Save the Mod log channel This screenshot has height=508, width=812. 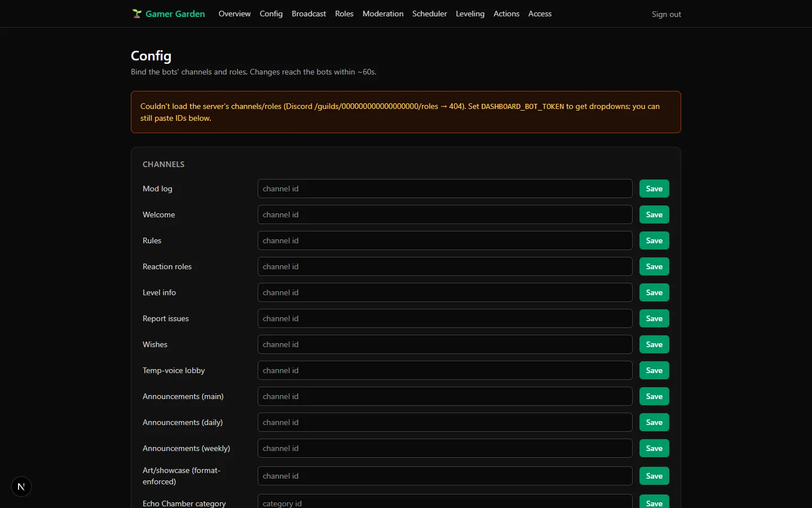(x=654, y=189)
